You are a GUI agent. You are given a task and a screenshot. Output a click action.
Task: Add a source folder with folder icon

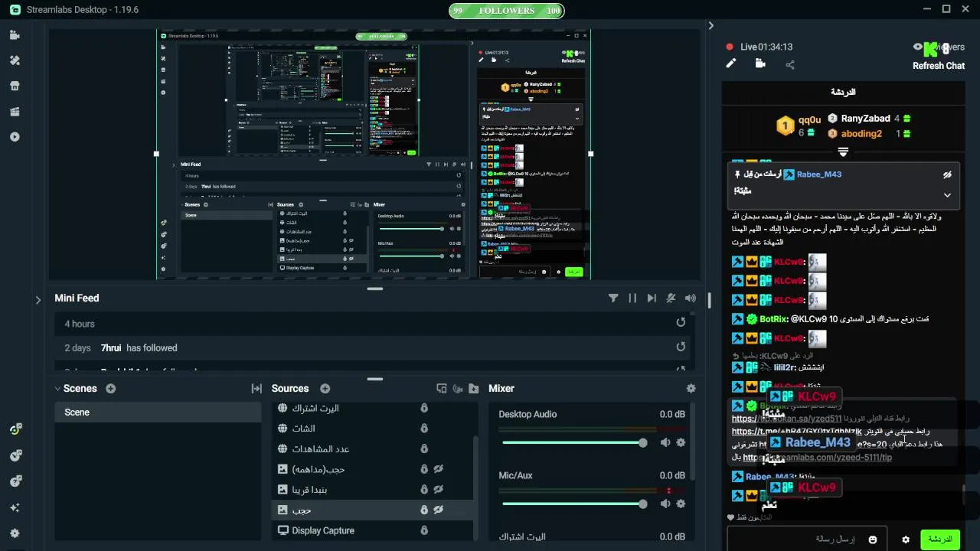click(x=474, y=389)
